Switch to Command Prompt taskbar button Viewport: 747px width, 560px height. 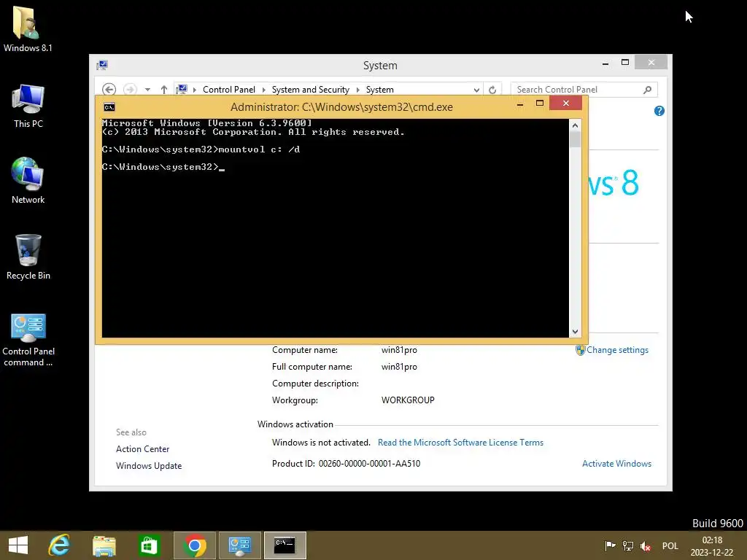(285, 545)
